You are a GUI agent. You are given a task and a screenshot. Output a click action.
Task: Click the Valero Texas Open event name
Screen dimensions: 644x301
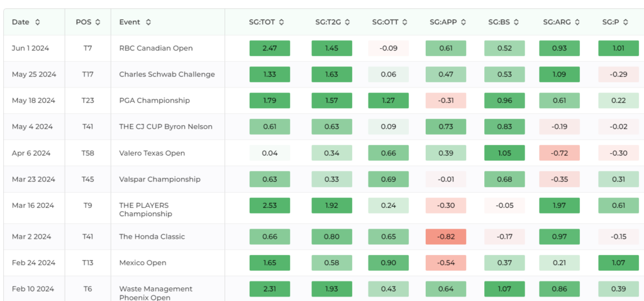(x=152, y=153)
